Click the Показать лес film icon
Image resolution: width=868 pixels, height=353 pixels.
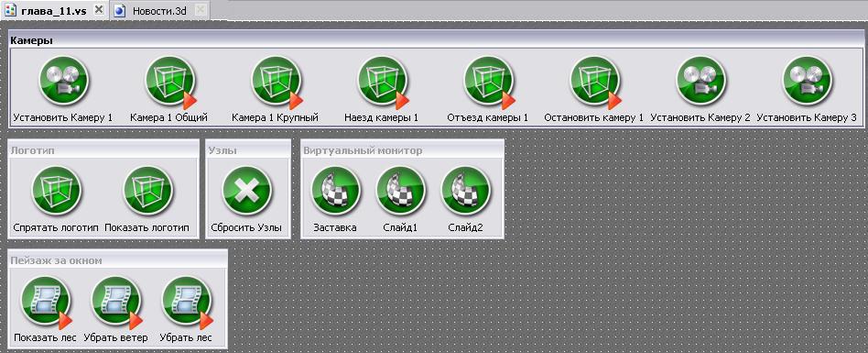46,302
